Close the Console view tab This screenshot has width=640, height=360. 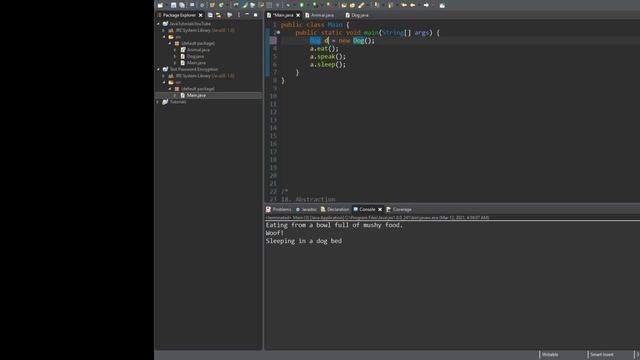coord(380,209)
